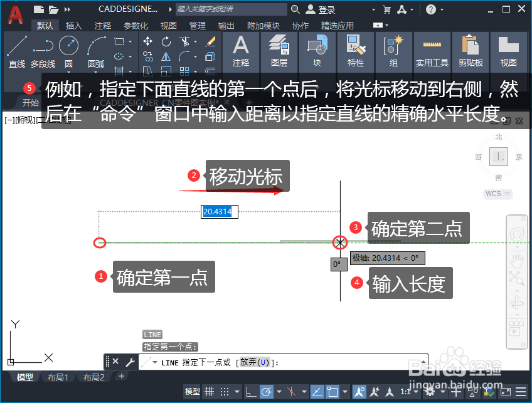Add a new layout with plus
Image resolution: width=532 pixels, height=403 pixels.
(122, 376)
